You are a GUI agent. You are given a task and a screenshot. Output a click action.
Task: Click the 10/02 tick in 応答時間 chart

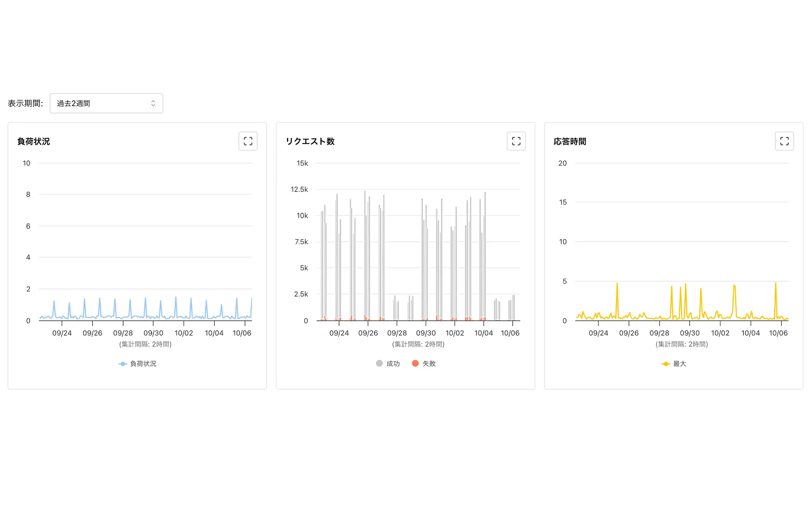coord(720,333)
